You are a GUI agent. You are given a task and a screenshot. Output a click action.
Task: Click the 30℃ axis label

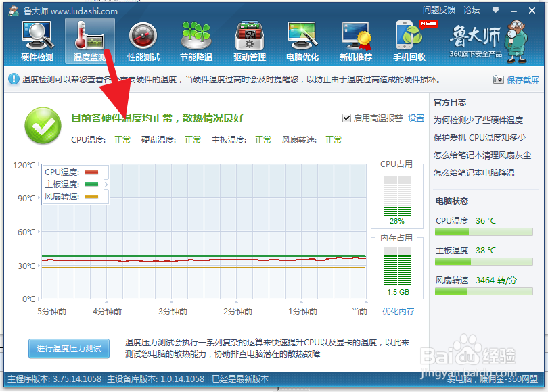coord(26,266)
